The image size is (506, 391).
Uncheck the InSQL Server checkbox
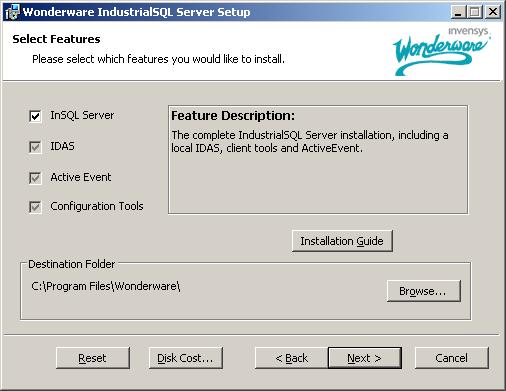click(x=35, y=116)
